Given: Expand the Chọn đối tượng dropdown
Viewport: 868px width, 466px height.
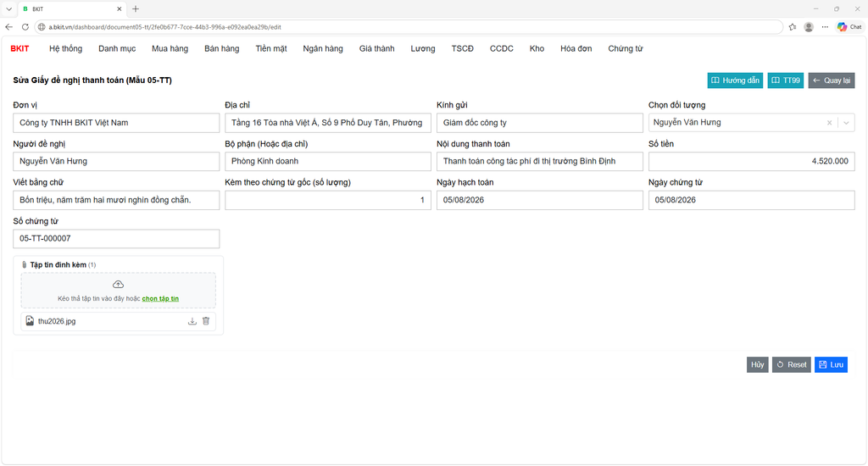Looking at the screenshot, I should [x=846, y=123].
